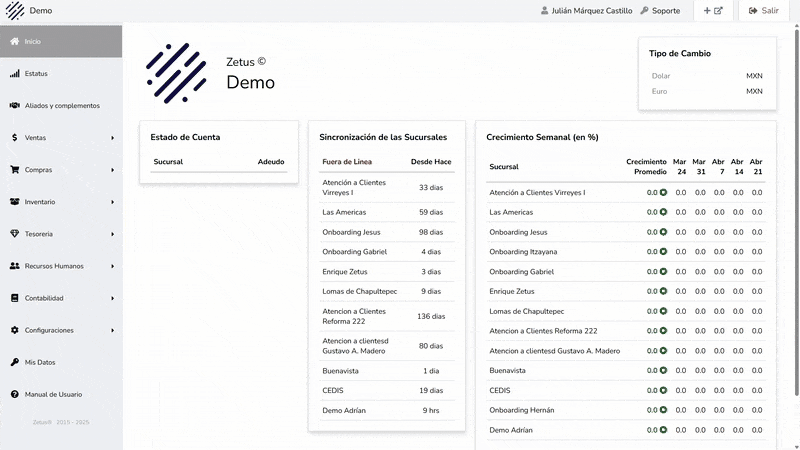The height and width of the screenshot is (450, 800).
Task: Click the shopping cart icon beside Compras
Action: coord(14,170)
